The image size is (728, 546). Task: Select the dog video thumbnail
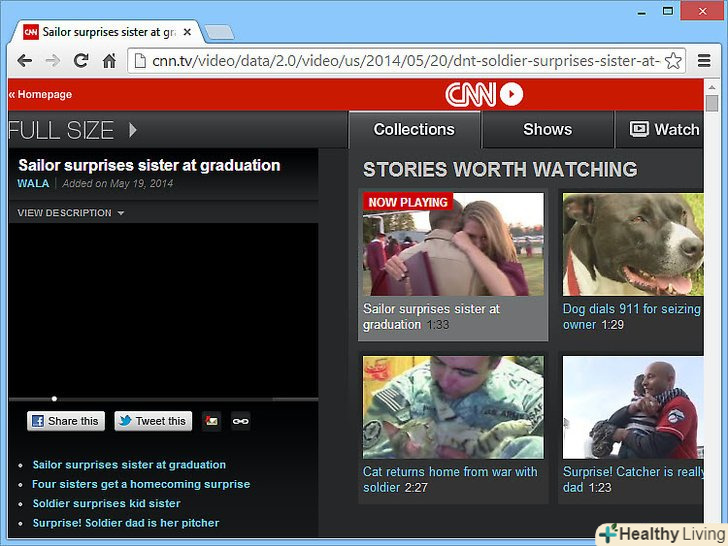[633, 244]
